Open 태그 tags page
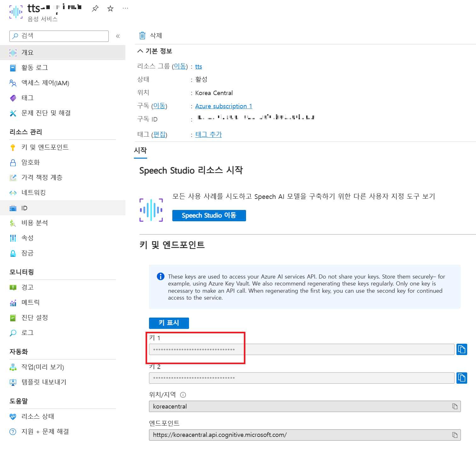Viewport: 476px width, 463px height. [x=63, y=98]
